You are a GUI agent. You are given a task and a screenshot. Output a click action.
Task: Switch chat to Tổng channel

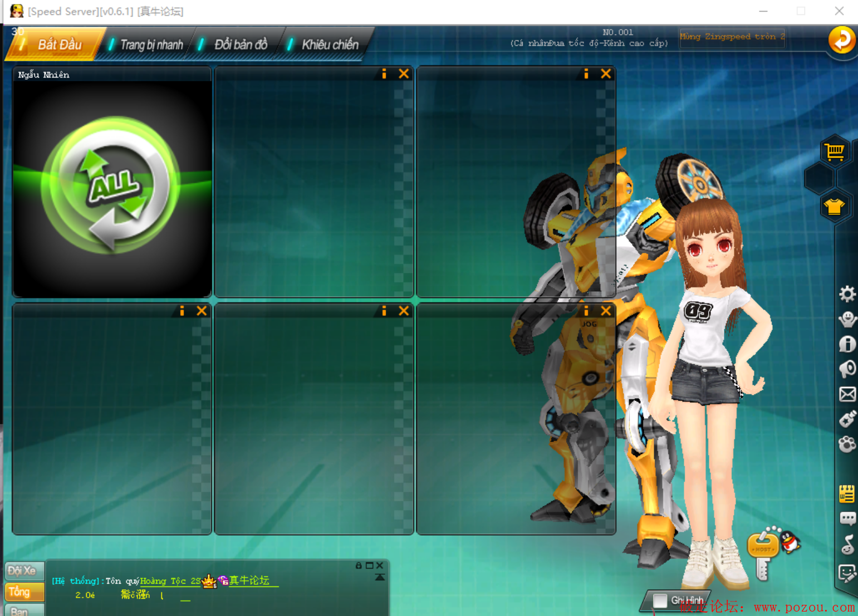pyautogui.click(x=23, y=591)
